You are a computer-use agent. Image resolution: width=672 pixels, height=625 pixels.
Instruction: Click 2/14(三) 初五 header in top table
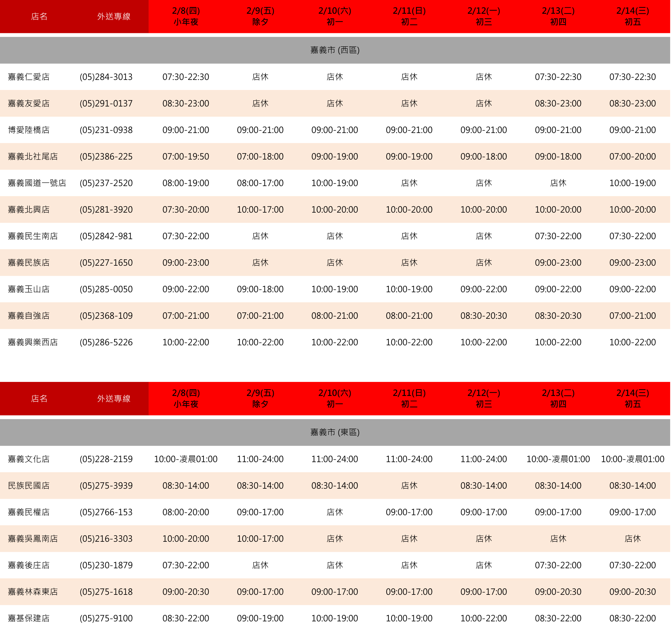coord(633,16)
